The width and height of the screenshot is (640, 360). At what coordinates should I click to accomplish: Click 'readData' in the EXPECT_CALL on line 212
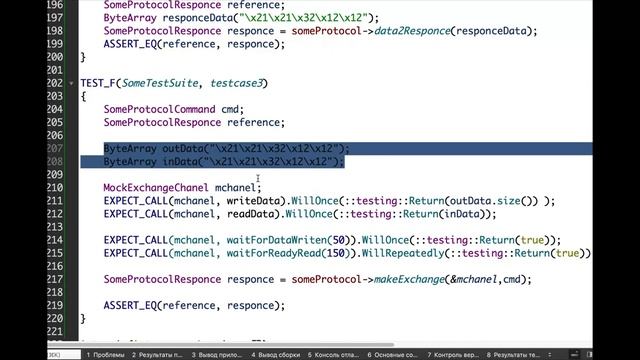click(250, 214)
